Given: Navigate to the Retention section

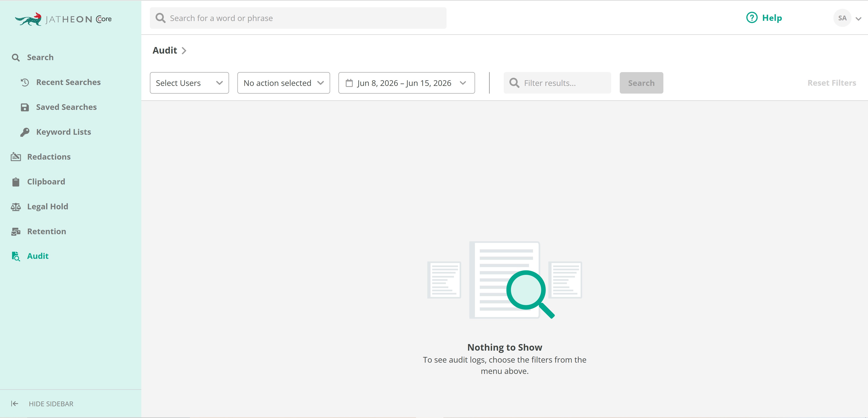Looking at the screenshot, I should [x=47, y=231].
